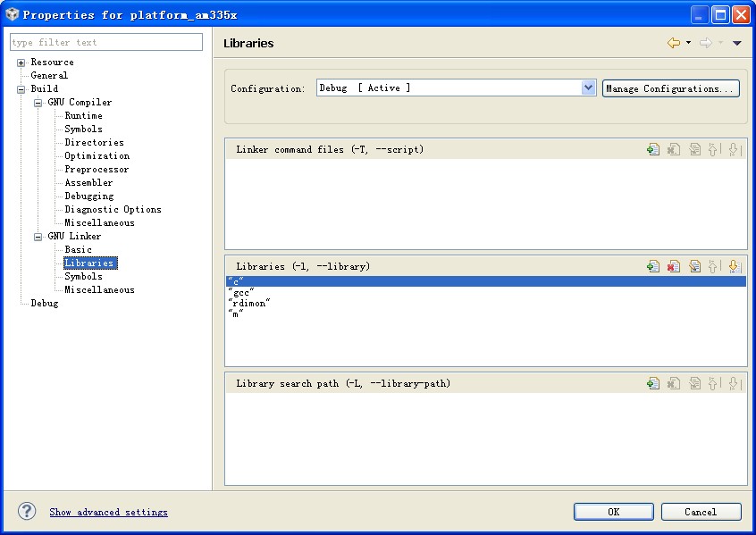756x535 pixels.
Task: Move down in Library search path
Action: (735, 383)
